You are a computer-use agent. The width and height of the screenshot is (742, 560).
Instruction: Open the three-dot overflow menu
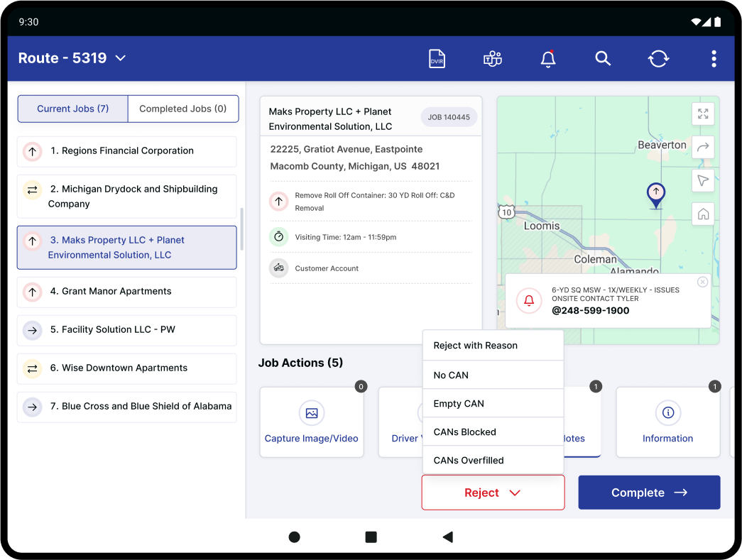[714, 59]
